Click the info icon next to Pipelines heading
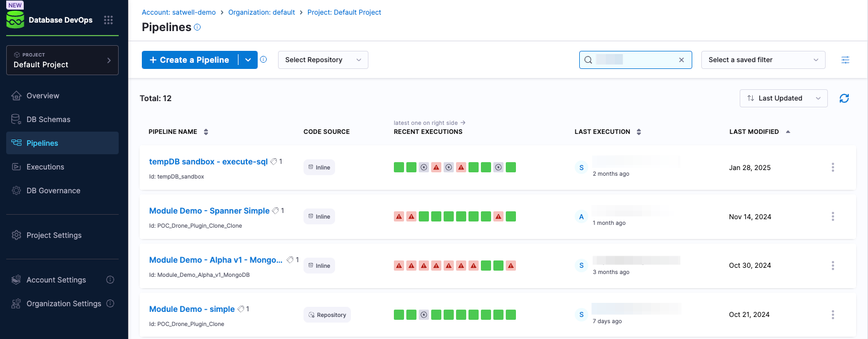 click(x=196, y=27)
